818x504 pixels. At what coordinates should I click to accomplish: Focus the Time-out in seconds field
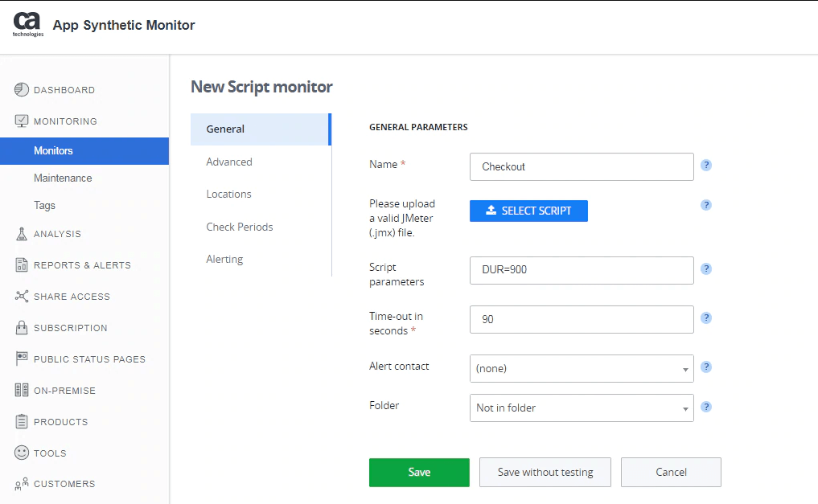click(x=581, y=319)
